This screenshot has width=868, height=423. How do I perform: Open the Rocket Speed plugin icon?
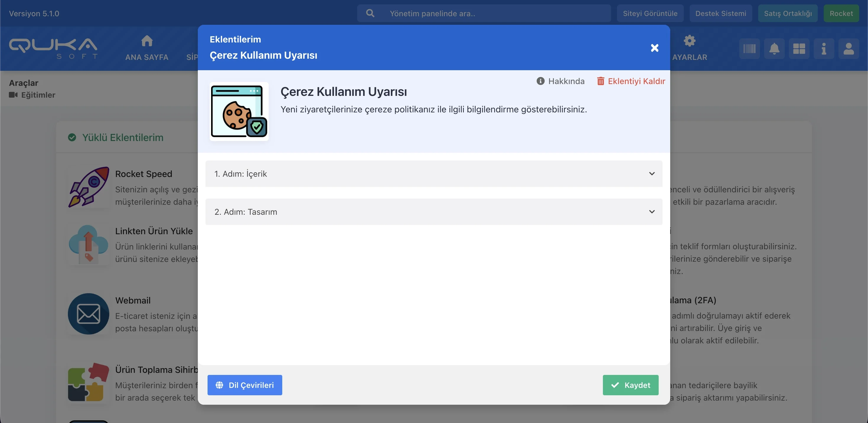(89, 187)
